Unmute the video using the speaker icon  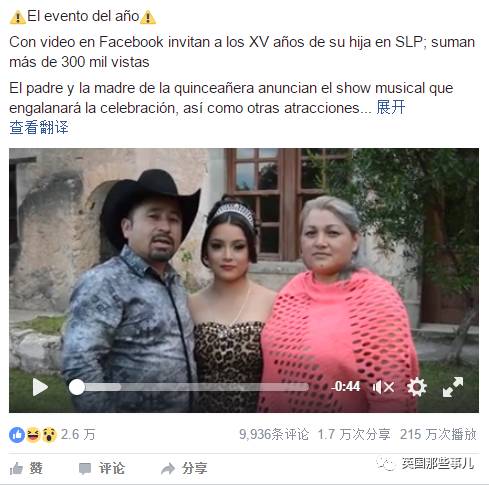(x=383, y=387)
